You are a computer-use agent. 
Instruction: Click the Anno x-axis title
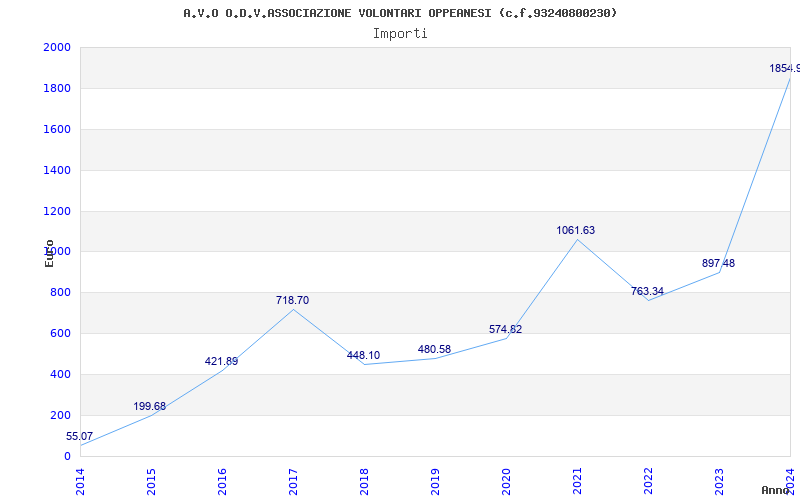pyautogui.click(x=776, y=490)
